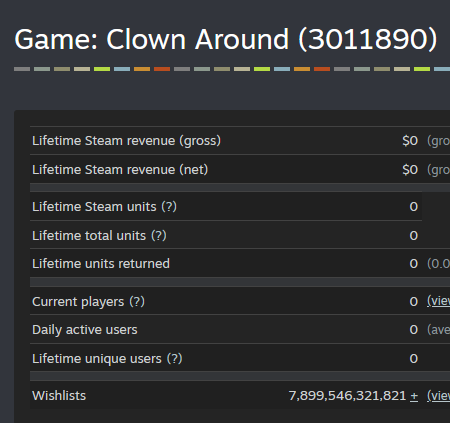Select the Lifetime units returned label
This screenshot has width=450, height=423.
101,264
